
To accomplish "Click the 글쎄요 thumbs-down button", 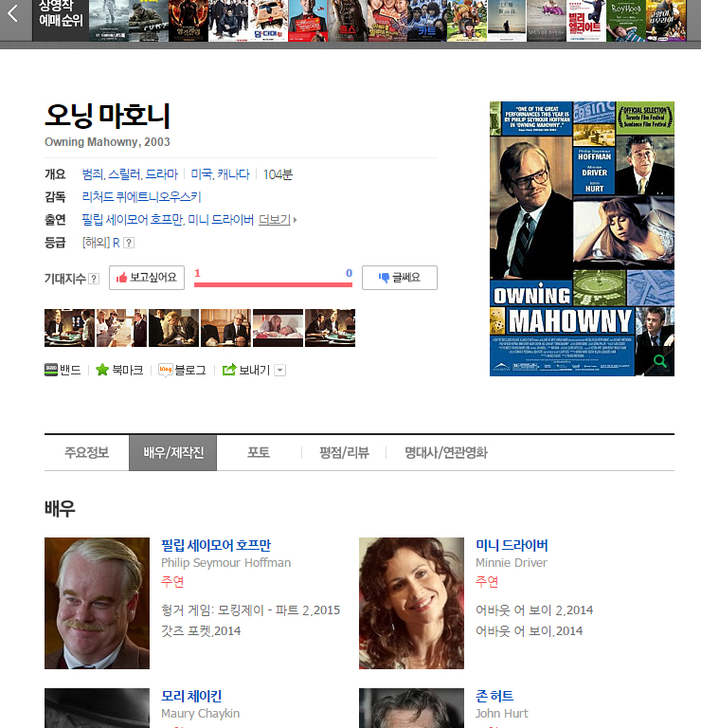I will click(399, 278).
